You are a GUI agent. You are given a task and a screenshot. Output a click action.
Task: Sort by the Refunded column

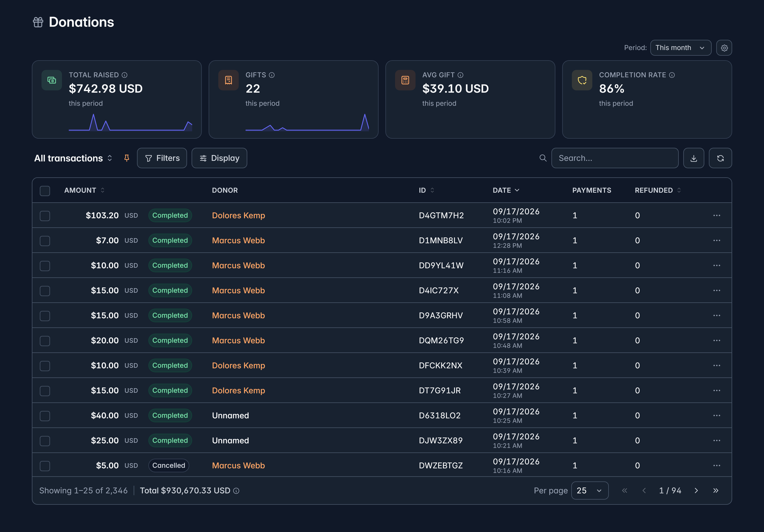658,190
